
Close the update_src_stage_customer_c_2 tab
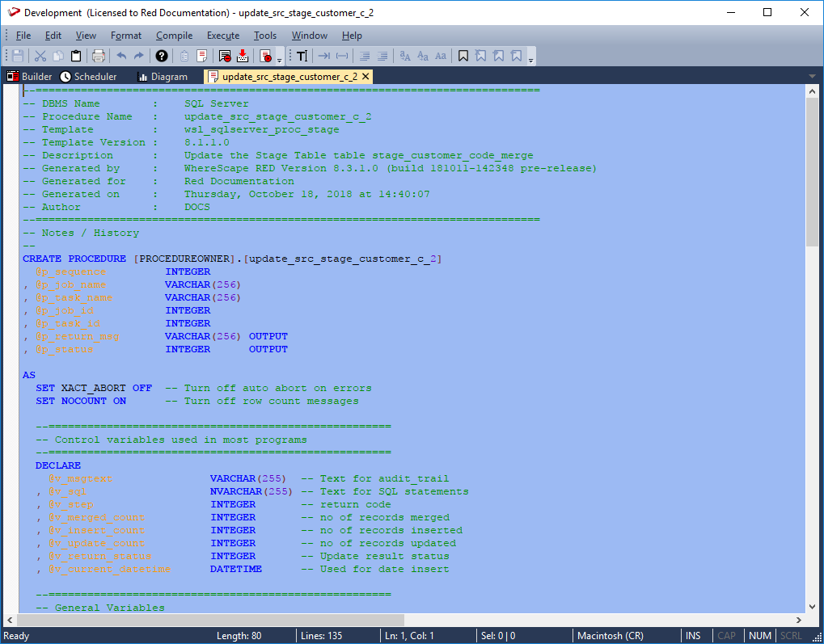pyautogui.click(x=366, y=77)
